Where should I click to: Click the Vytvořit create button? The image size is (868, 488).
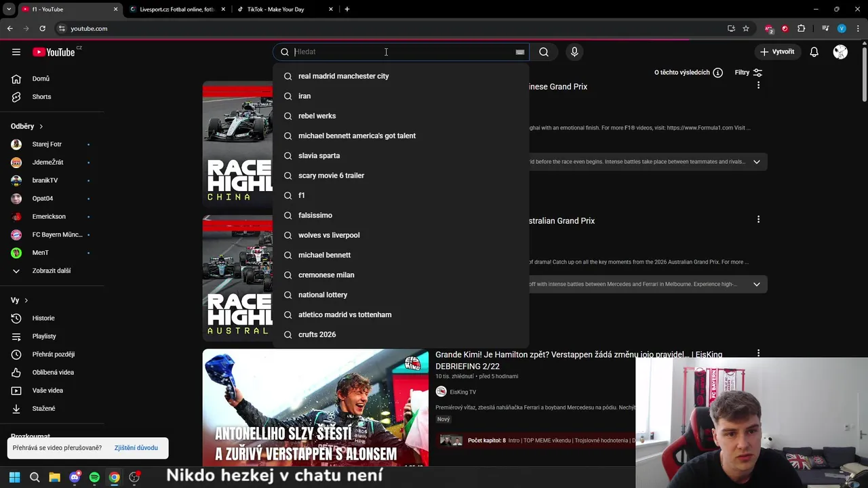tap(777, 52)
